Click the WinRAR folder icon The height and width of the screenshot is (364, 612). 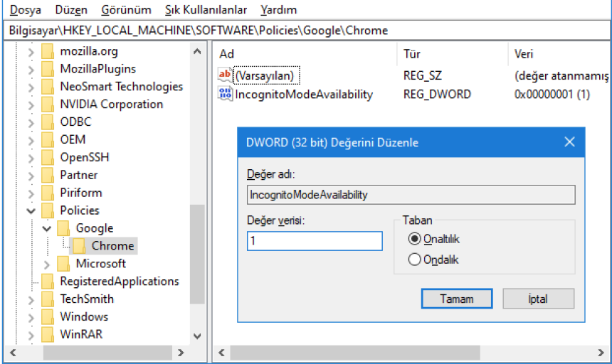point(48,334)
